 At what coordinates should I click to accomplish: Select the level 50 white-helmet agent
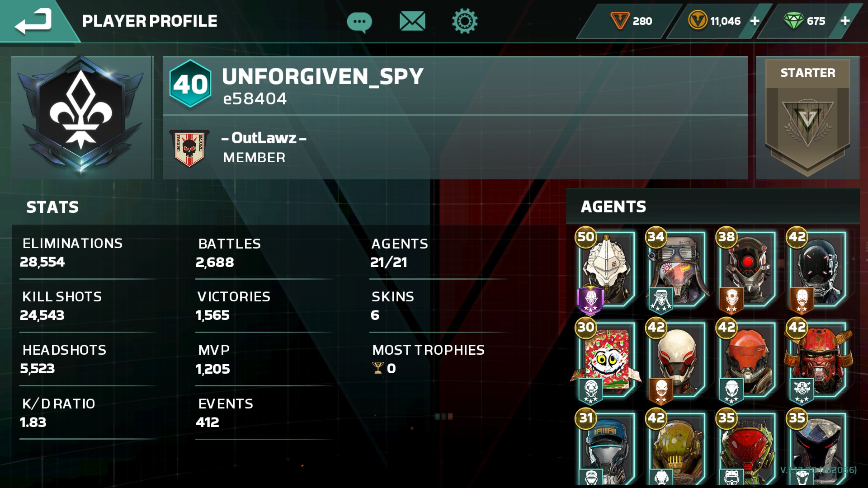(x=605, y=271)
